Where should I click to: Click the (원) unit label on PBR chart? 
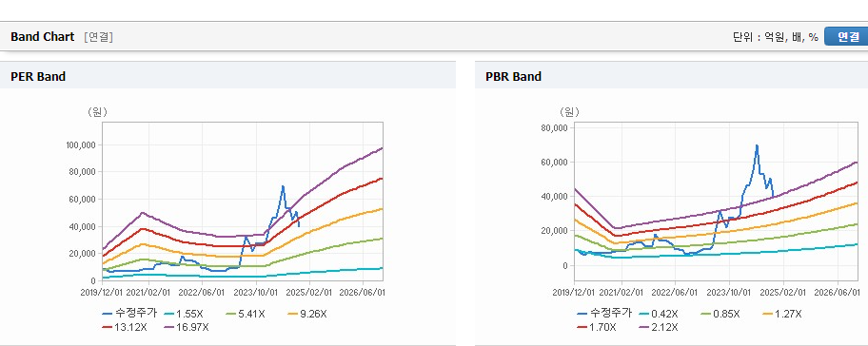point(569,112)
